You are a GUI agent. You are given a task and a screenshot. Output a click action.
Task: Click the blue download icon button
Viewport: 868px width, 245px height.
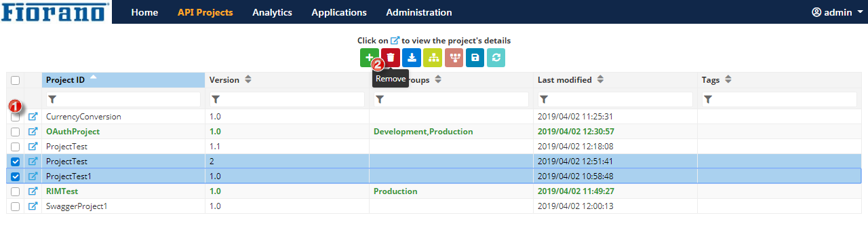point(411,58)
